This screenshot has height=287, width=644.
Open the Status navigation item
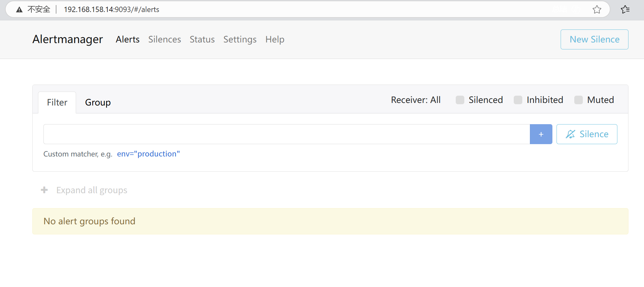click(202, 40)
